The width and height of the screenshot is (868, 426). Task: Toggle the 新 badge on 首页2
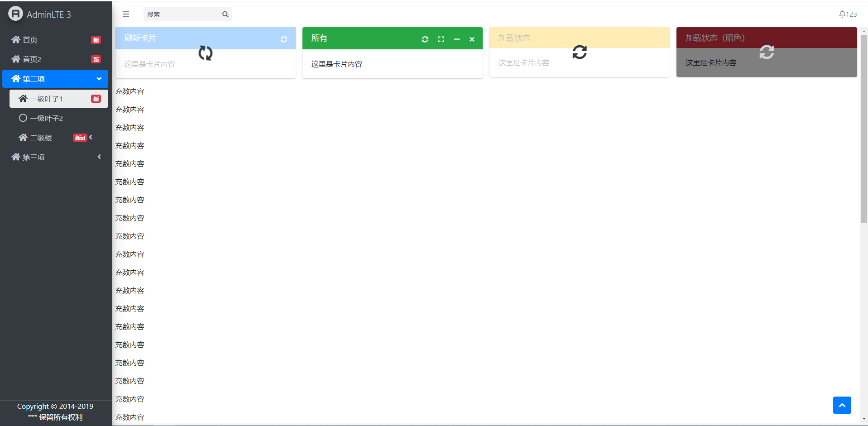[96, 59]
